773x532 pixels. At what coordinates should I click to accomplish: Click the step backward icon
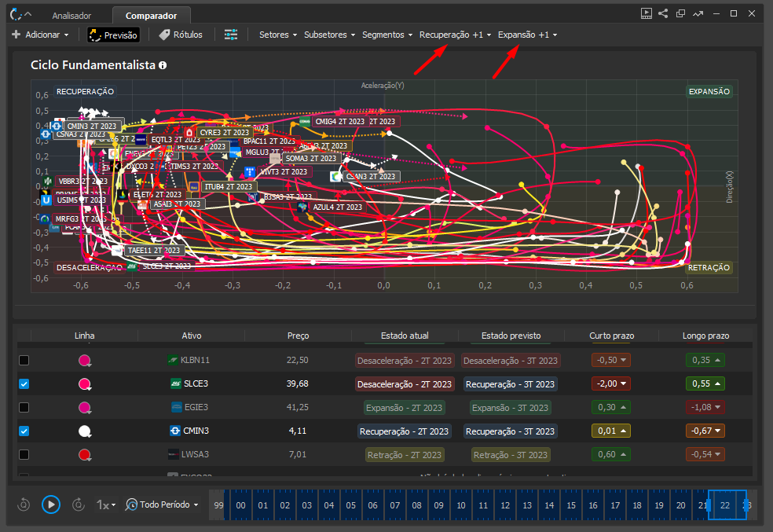pos(24,504)
